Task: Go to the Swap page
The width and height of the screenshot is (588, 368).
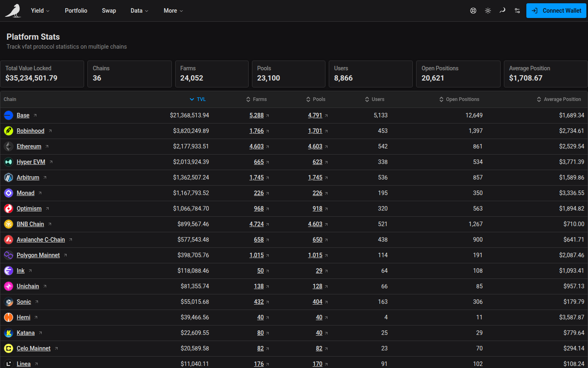Action: coord(109,11)
